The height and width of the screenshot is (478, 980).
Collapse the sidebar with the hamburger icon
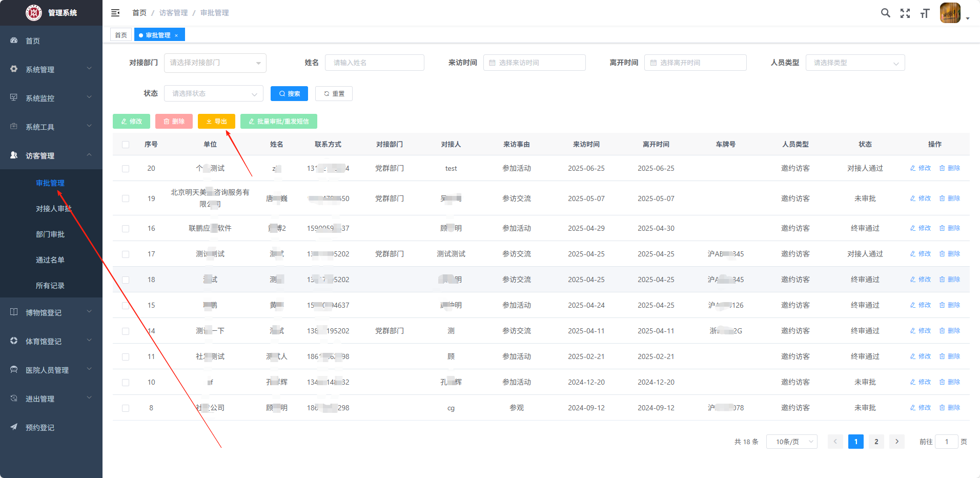click(115, 13)
